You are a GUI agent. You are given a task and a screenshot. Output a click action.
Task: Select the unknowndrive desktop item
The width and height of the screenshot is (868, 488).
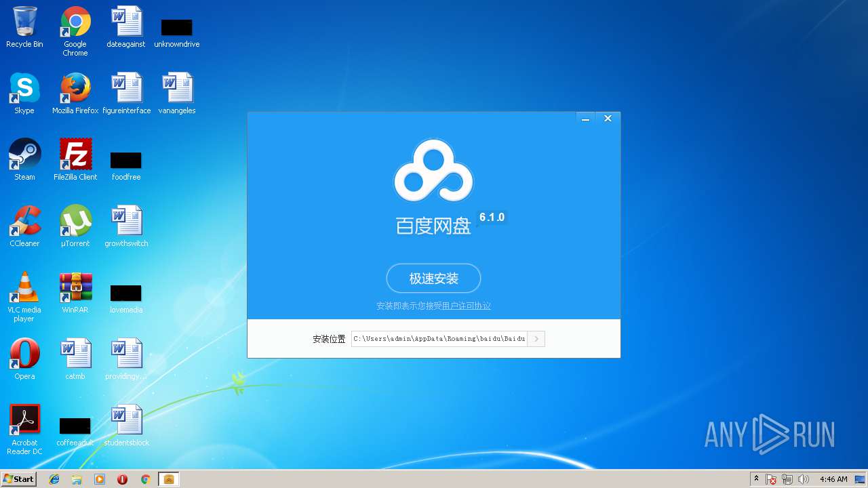point(177,33)
